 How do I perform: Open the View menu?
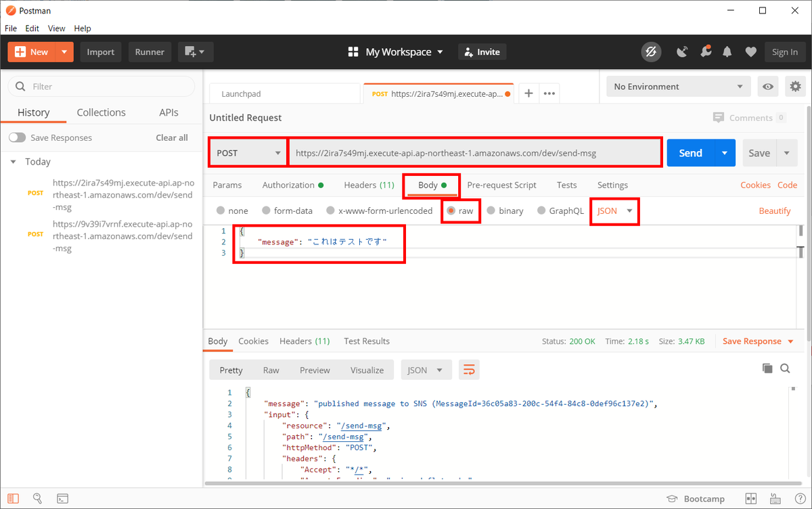57,28
